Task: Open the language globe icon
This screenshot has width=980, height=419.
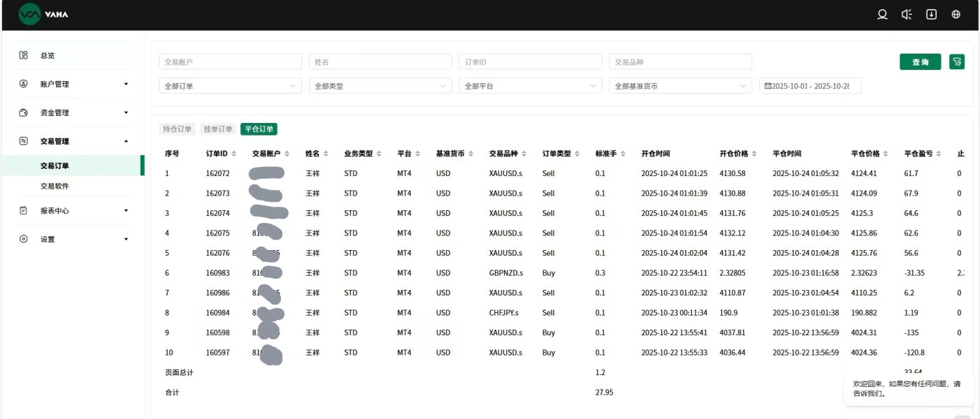Action: (956, 15)
